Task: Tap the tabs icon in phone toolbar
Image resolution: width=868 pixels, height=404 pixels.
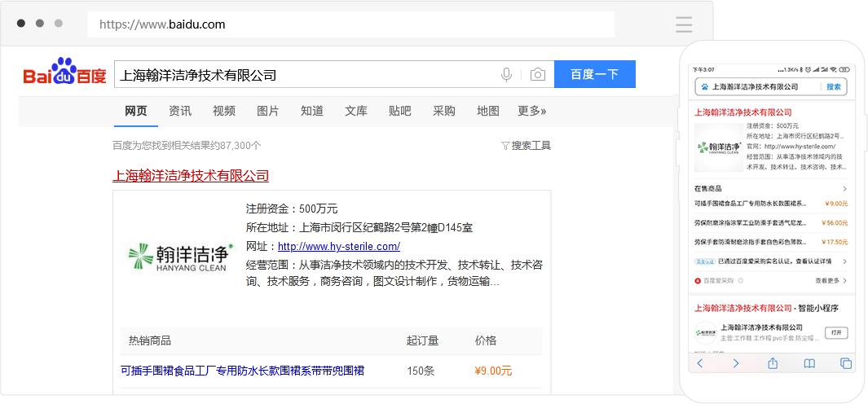Action: pos(845,363)
